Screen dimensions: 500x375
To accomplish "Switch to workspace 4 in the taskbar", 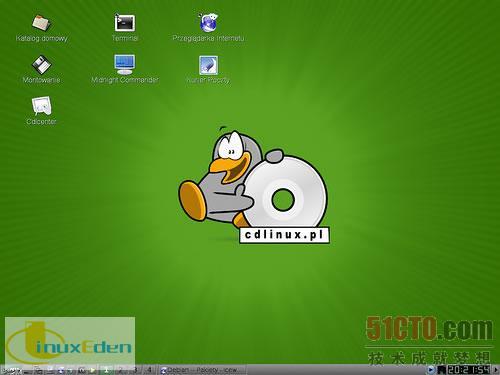I will (x=149, y=370).
